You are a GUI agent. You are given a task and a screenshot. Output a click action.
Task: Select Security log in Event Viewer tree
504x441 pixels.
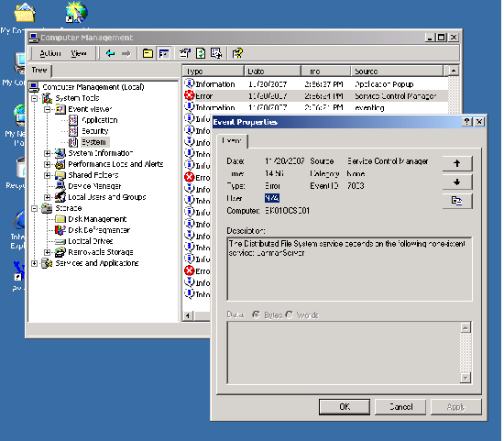coord(94,131)
